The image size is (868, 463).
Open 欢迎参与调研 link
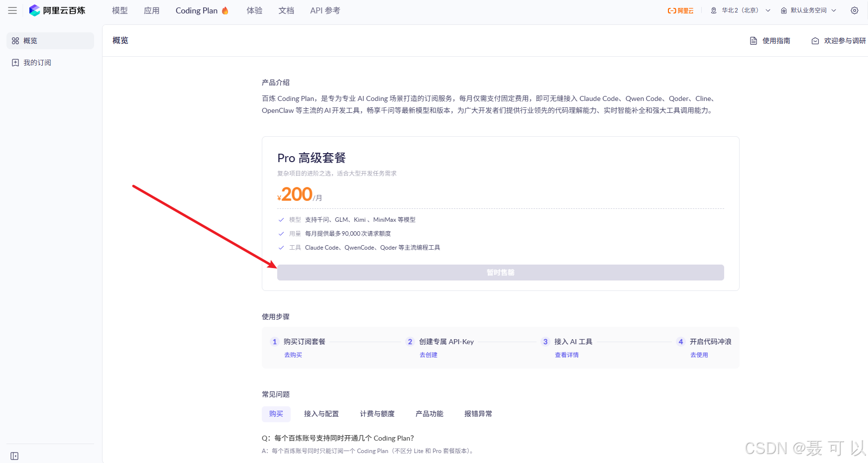click(x=839, y=41)
